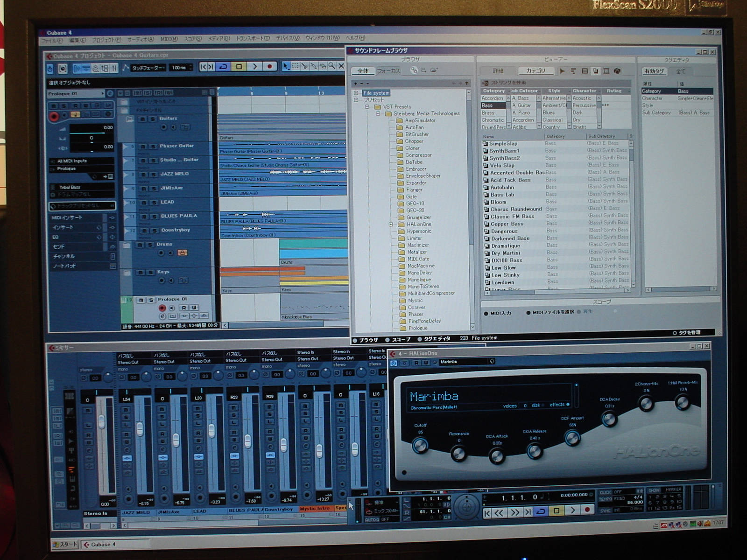Switch to the カテゴリ tab
This screenshot has height=560, width=747.
pos(536,70)
